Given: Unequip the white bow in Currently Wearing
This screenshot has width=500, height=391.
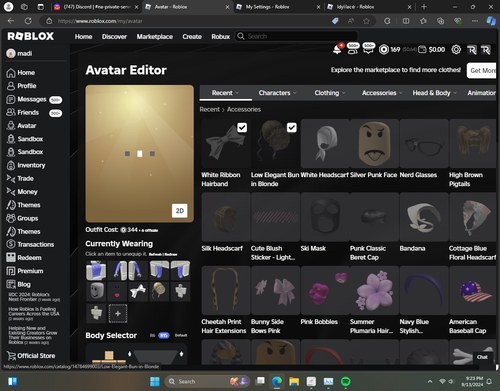Looking at the screenshot, I should pyautogui.click(x=138, y=291).
